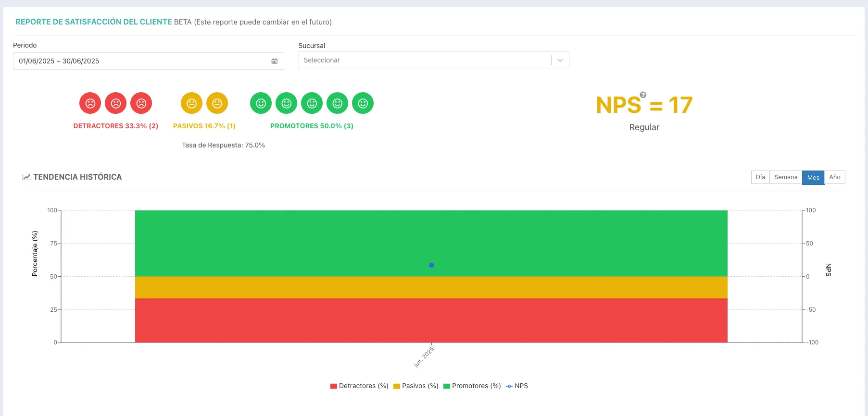Click the first yellow passive neutral face
Image resolution: width=868 pixels, height=416 pixels.
point(191,103)
